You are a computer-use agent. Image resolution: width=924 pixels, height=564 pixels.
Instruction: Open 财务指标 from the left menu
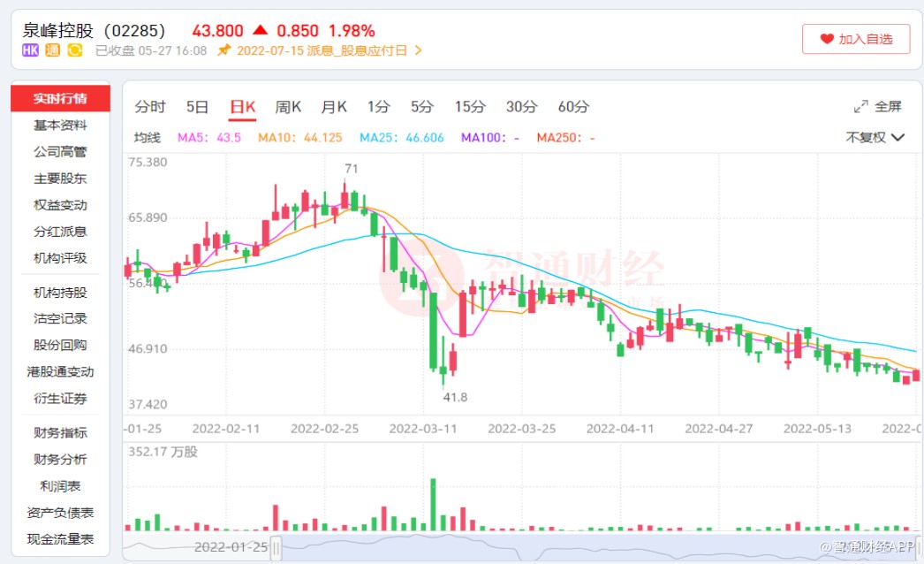tap(60, 432)
